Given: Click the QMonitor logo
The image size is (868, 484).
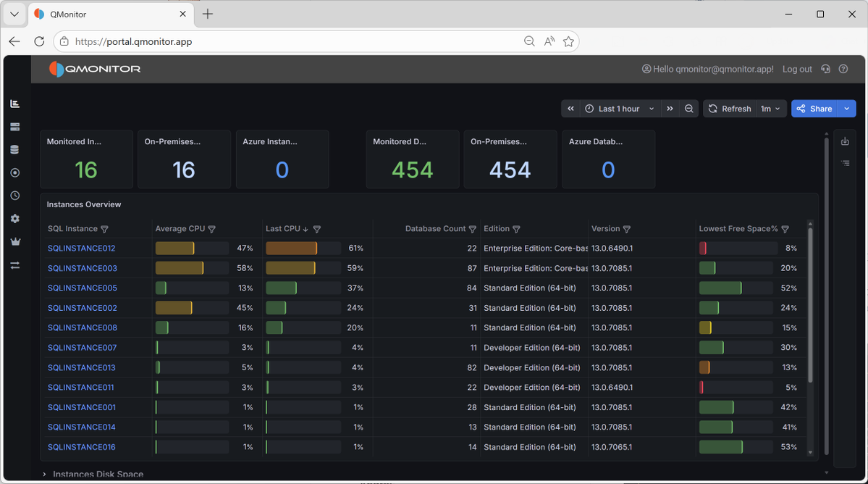Looking at the screenshot, I should [x=95, y=70].
